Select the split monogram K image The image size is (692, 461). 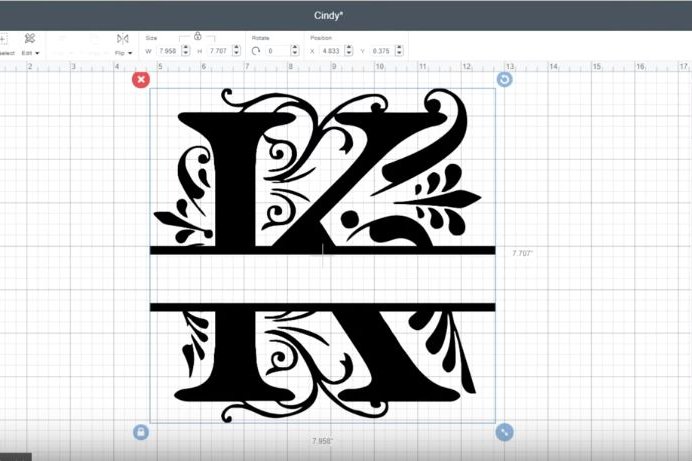323,255
